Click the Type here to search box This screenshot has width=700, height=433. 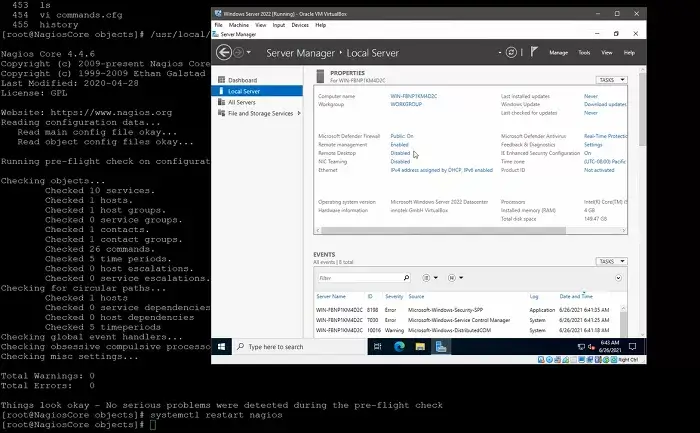pyautogui.click(x=299, y=346)
